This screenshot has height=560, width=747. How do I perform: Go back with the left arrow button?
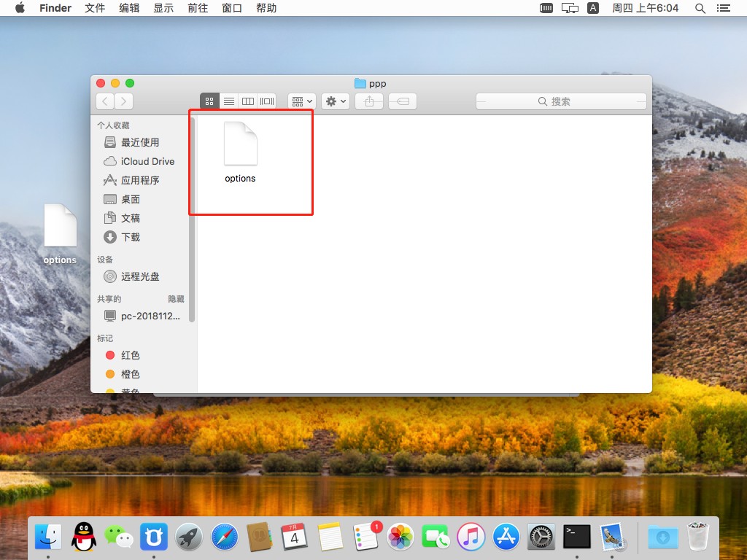[x=106, y=101]
